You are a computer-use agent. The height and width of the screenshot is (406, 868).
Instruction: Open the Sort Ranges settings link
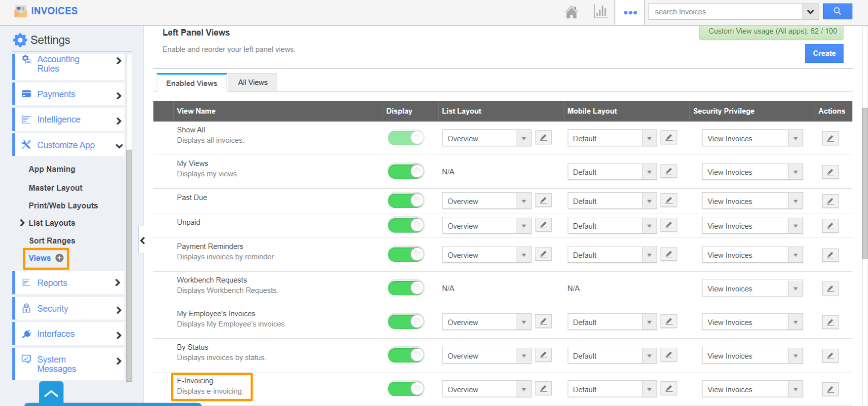(52, 241)
